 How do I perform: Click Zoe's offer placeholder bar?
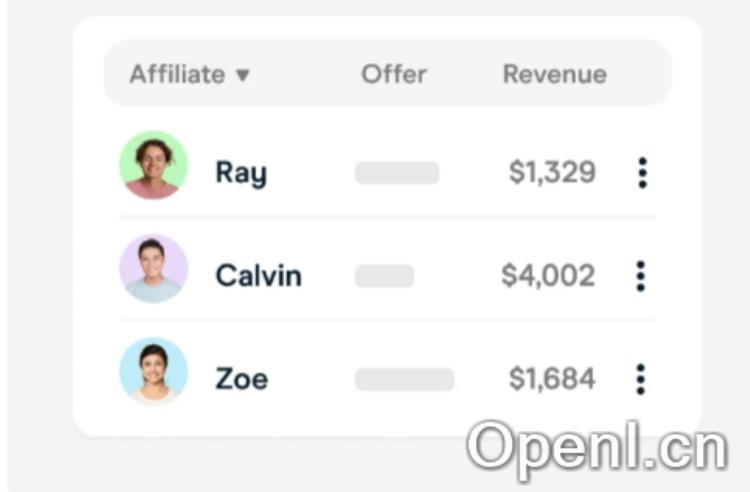(404, 379)
